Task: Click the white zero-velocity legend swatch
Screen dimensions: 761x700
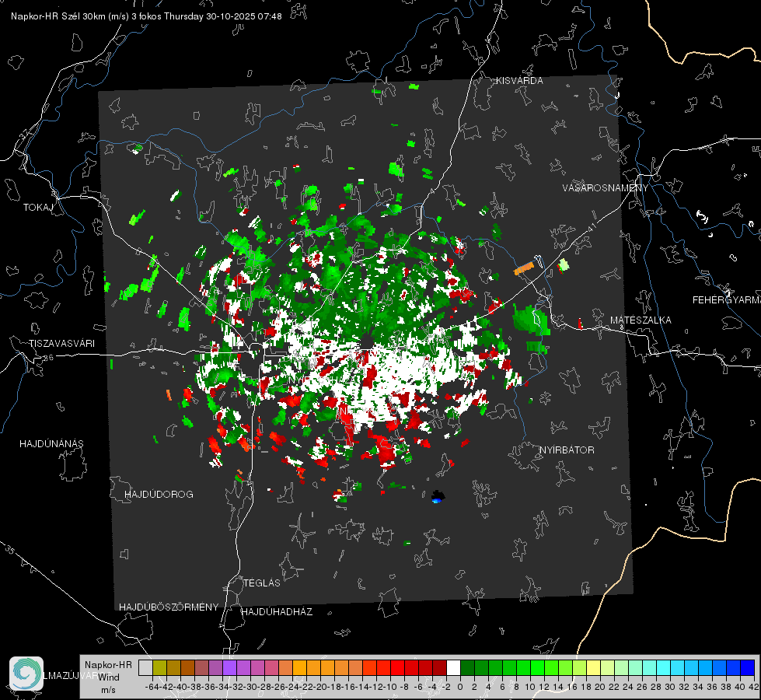Action: (x=453, y=668)
